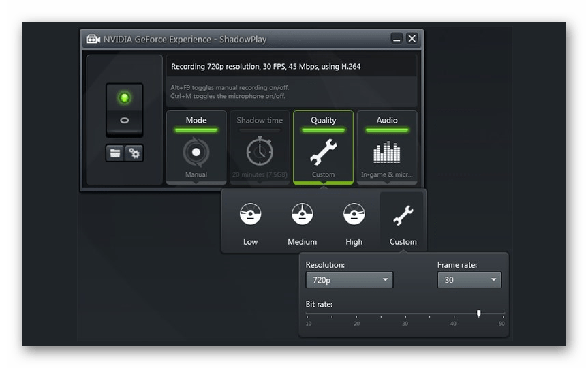Click the High label in quality popup

coord(354,241)
